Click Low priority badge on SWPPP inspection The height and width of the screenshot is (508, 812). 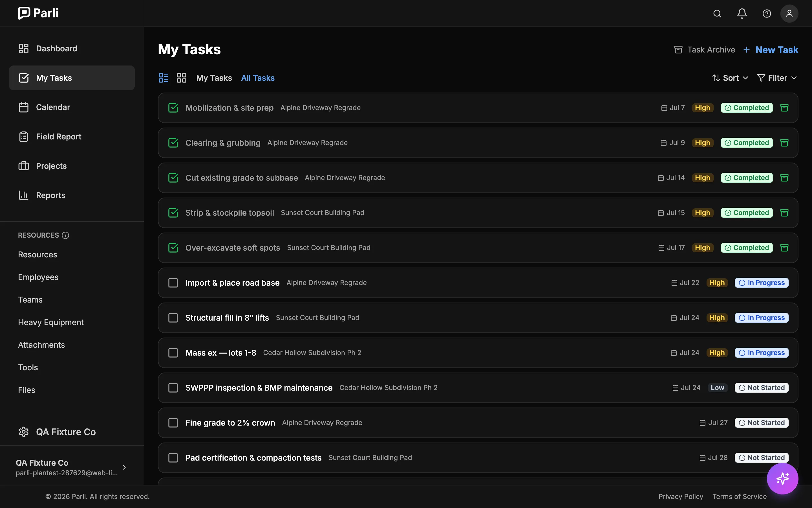tap(717, 388)
